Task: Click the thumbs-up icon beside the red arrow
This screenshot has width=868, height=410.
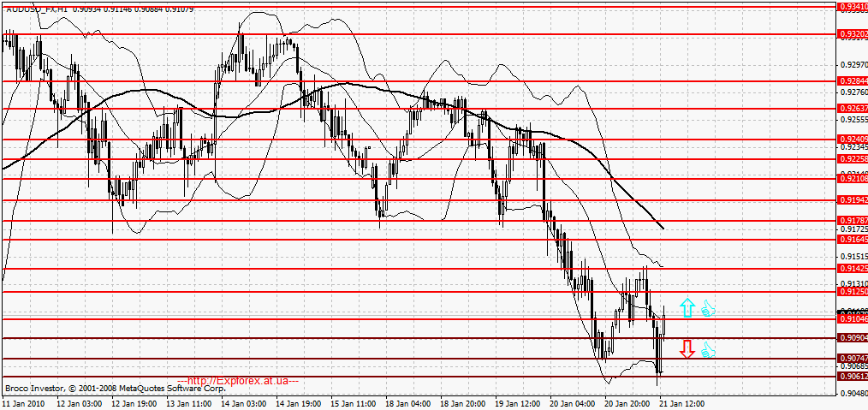Action: pos(708,350)
